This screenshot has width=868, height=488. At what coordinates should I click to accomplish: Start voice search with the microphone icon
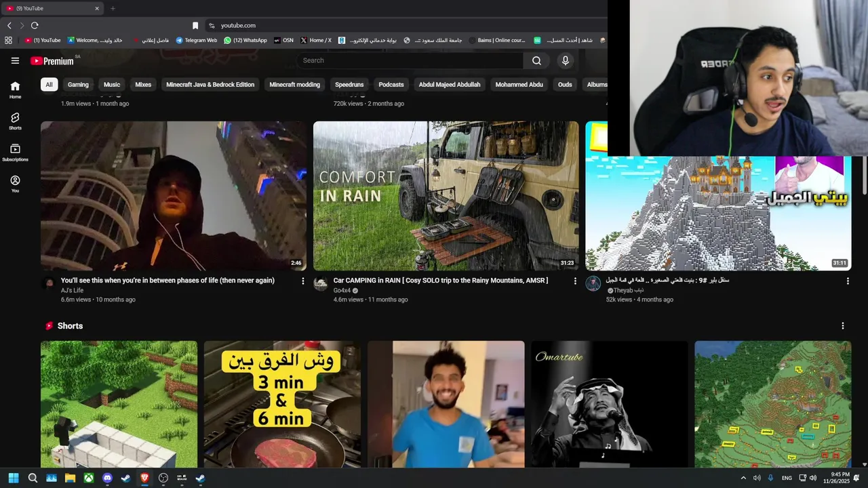pyautogui.click(x=565, y=60)
